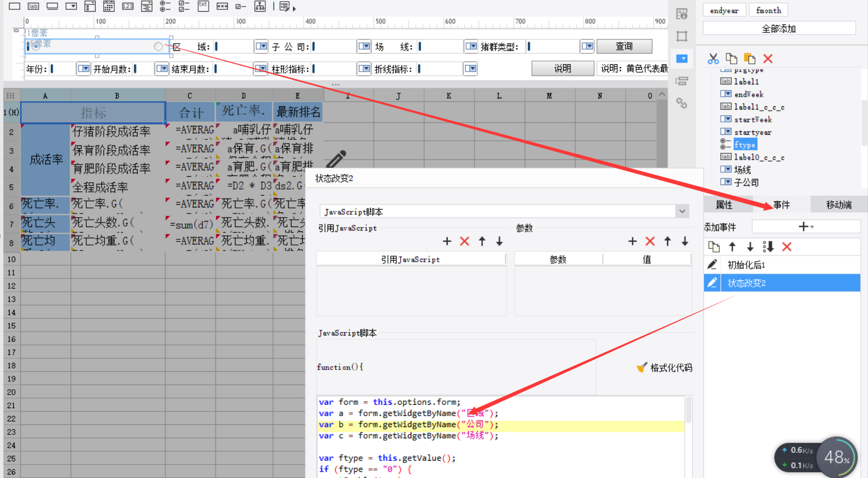The height and width of the screenshot is (478, 868).
Task: Click the 说明 button on the form
Action: point(562,68)
